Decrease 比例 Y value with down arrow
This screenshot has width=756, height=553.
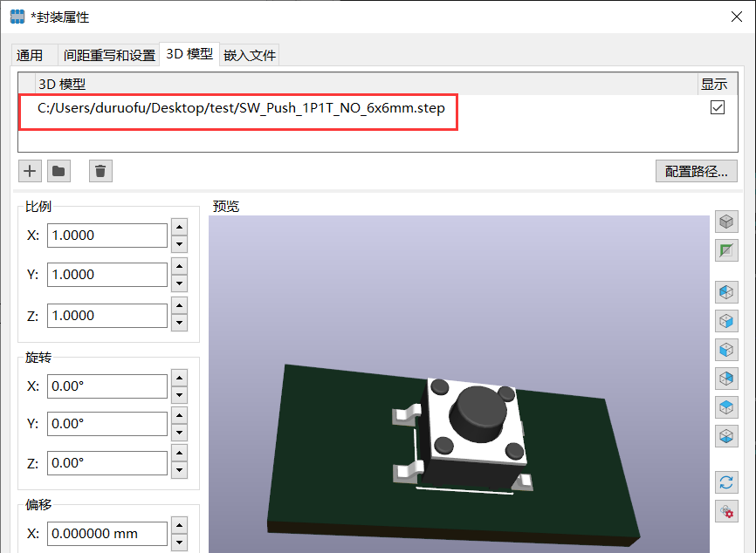(x=179, y=283)
